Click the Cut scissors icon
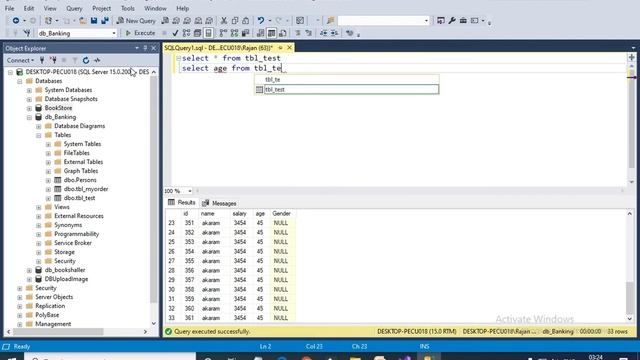 coord(224,20)
